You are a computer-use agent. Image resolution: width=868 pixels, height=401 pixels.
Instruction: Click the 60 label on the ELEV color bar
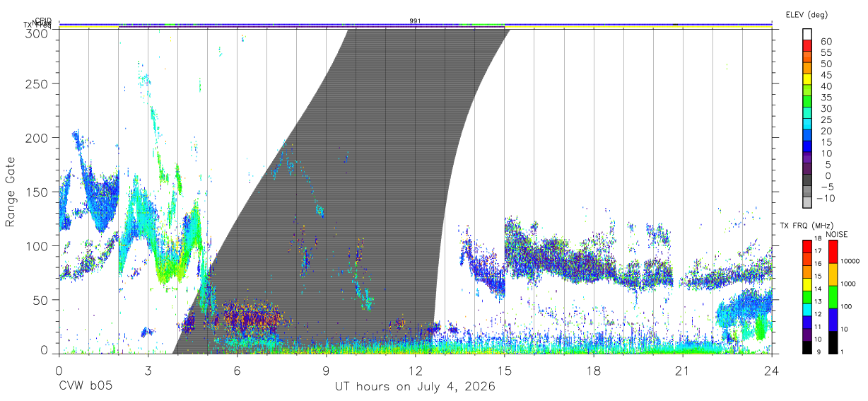point(826,42)
